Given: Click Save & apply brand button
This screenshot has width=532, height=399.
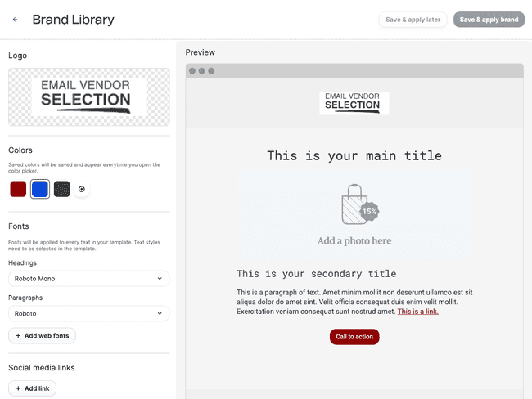Looking at the screenshot, I should (x=489, y=20).
